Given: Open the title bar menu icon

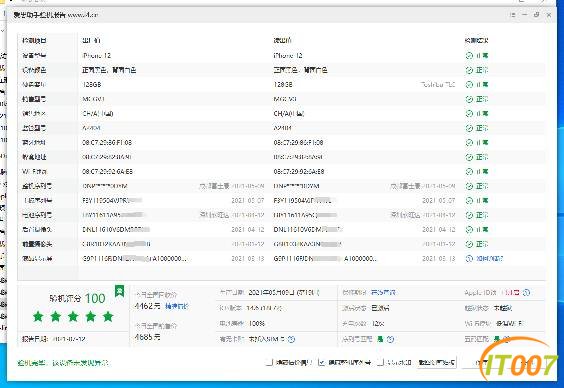Looking at the screenshot, I should 513,15.
